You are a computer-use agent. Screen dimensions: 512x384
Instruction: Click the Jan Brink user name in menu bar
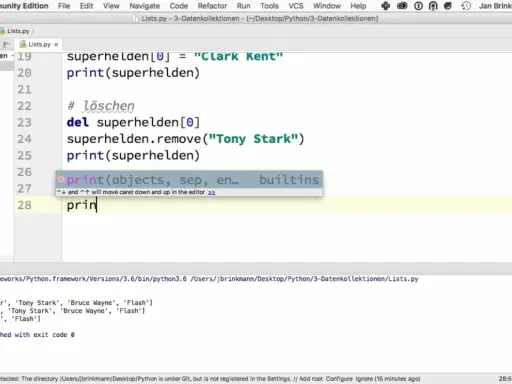495,6
